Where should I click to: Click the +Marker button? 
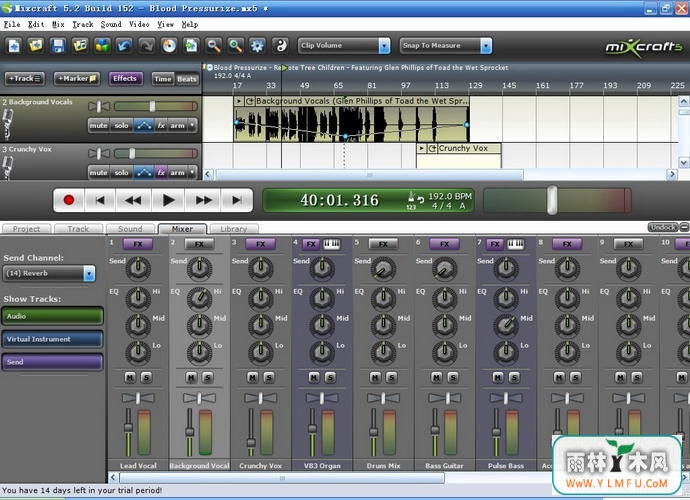pos(77,79)
